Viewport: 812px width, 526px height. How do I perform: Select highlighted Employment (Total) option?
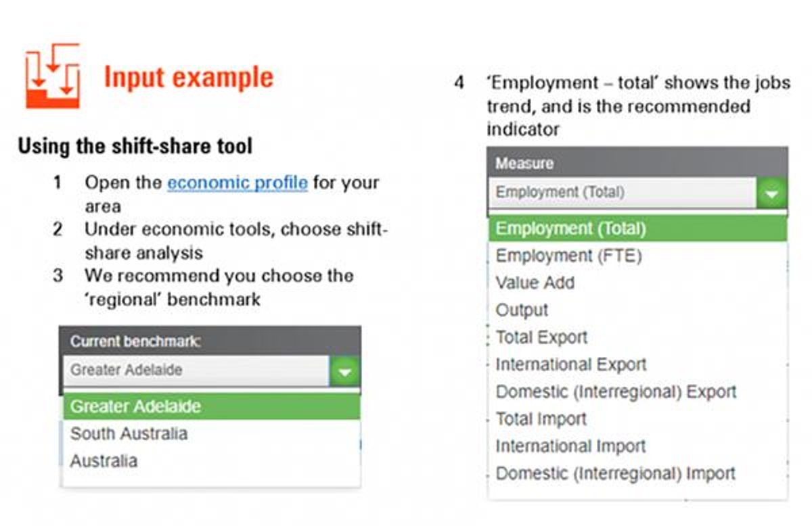tap(638, 229)
